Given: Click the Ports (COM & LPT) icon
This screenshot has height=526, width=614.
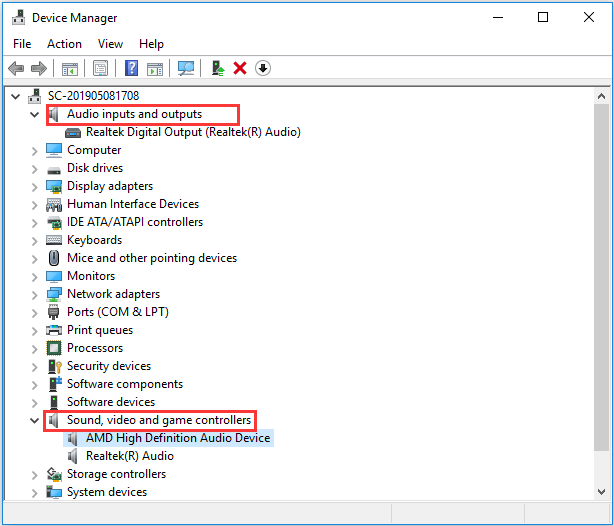Looking at the screenshot, I should (x=53, y=312).
